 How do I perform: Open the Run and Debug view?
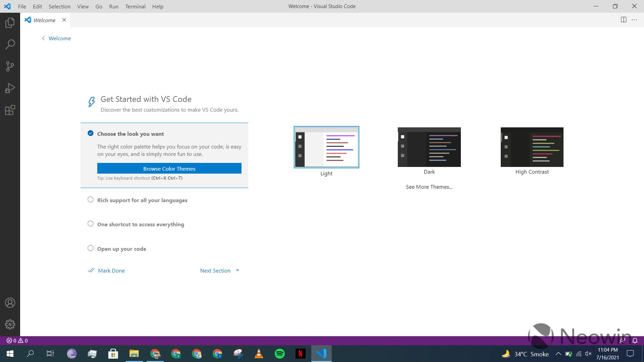coord(10,88)
